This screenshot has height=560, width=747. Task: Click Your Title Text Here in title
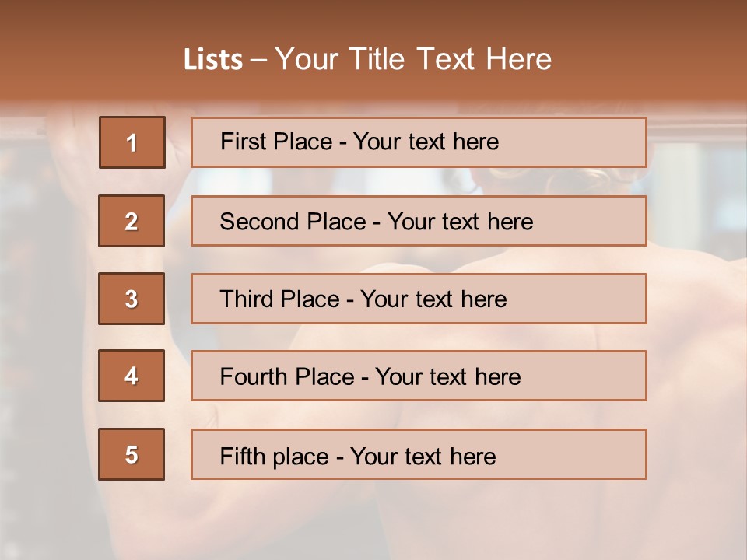point(412,60)
